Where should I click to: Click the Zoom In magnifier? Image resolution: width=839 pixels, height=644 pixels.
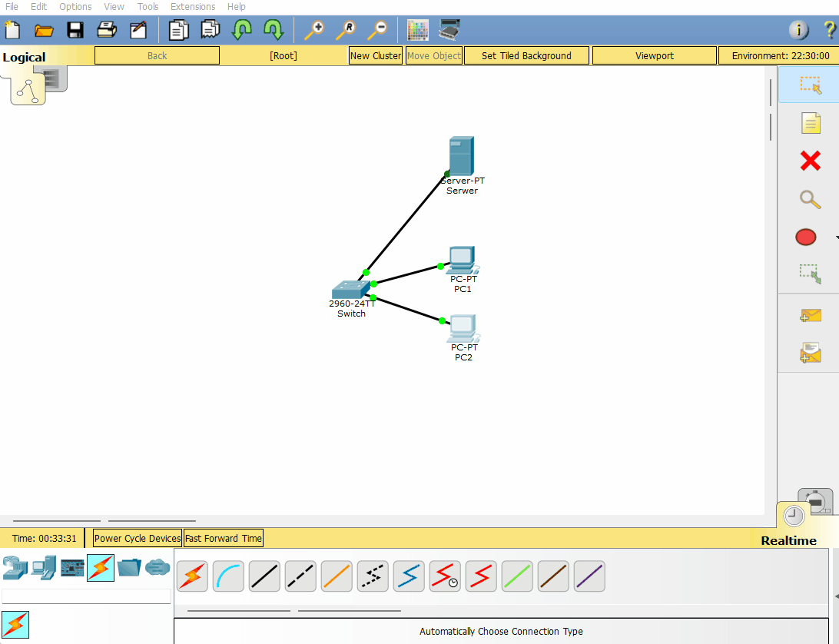(313, 31)
